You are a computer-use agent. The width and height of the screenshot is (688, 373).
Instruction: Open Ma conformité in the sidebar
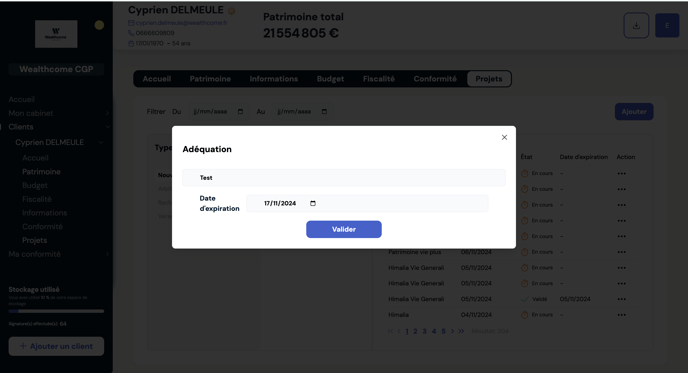(34, 254)
